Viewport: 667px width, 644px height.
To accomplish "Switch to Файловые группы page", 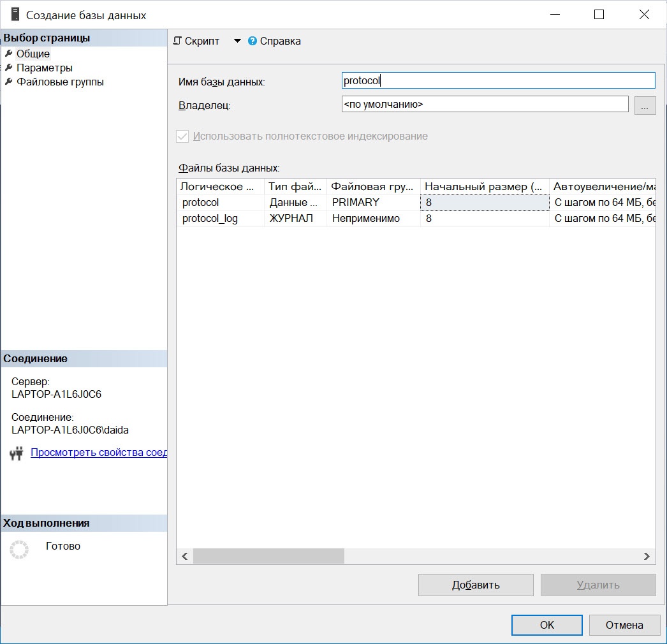I will (60, 82).
